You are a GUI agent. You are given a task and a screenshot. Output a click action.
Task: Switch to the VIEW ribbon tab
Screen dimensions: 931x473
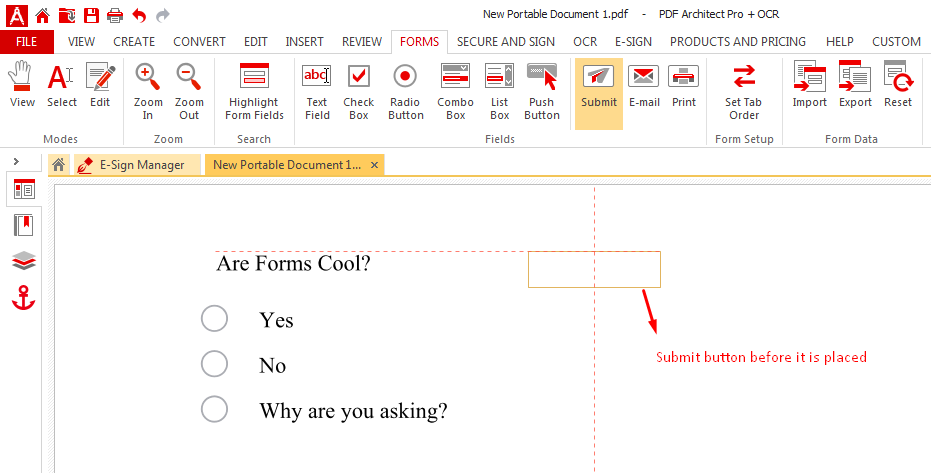click(x=81, y=42)
